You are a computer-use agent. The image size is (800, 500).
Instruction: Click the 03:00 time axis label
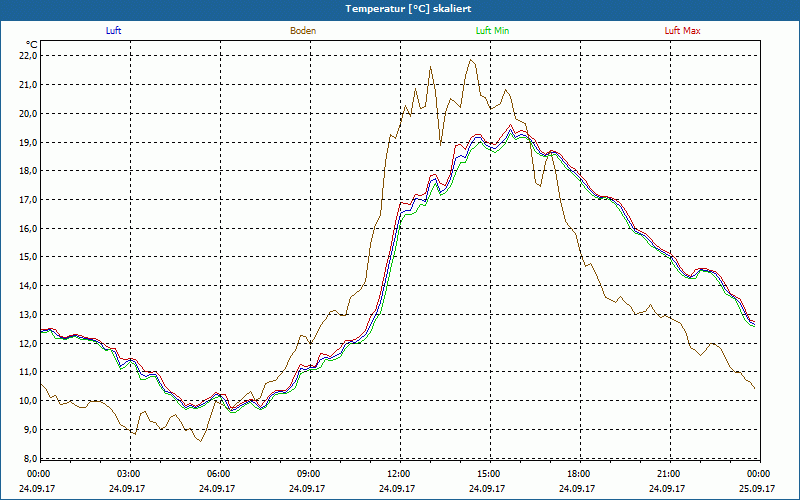pyautogui.click(x=127, y=474)
